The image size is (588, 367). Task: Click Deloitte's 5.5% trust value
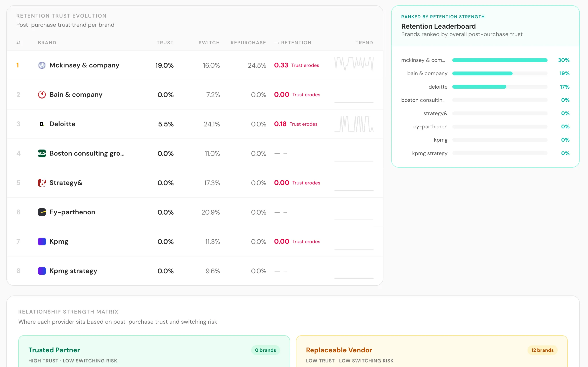click(166, 124)
